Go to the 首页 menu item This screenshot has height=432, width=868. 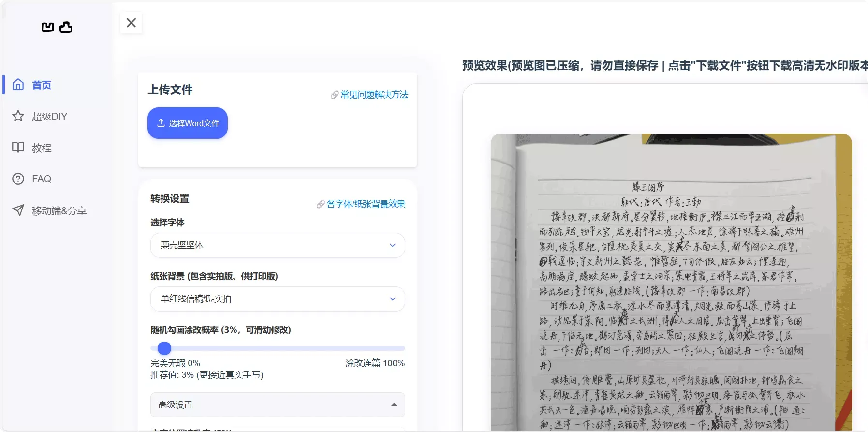42,85
